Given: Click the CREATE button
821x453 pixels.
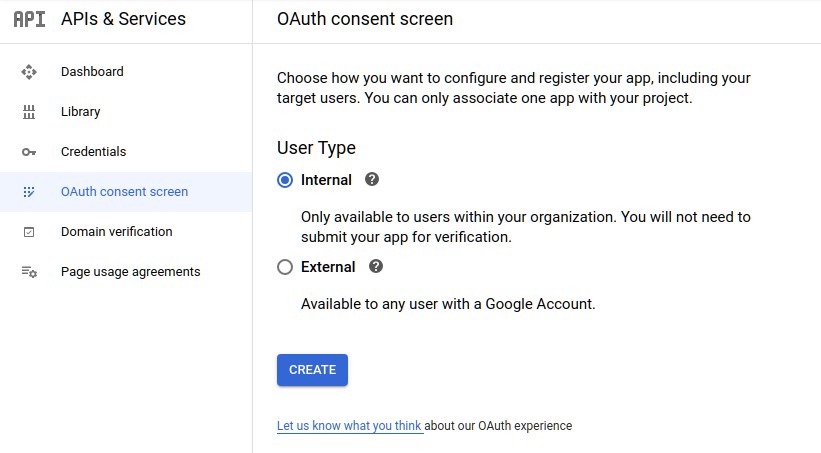Looking at the screenshot, I should pyautogui.click(x=312, y=370).
